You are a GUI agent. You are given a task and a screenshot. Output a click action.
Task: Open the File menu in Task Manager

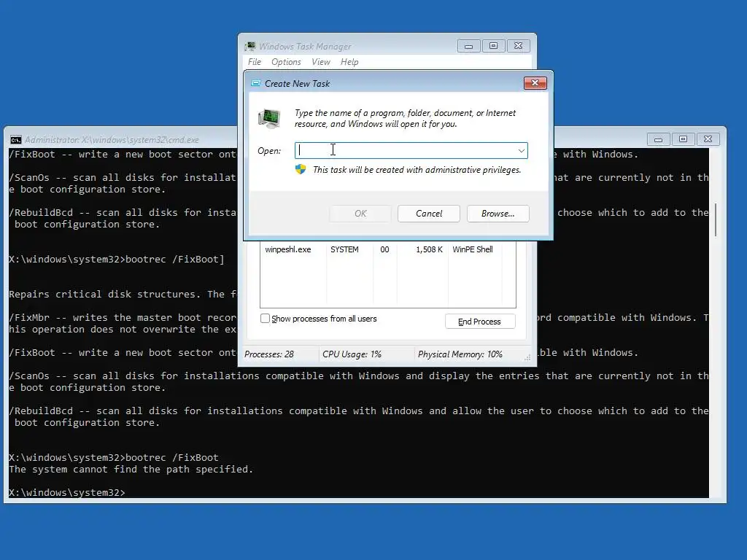tap(255, 62)
